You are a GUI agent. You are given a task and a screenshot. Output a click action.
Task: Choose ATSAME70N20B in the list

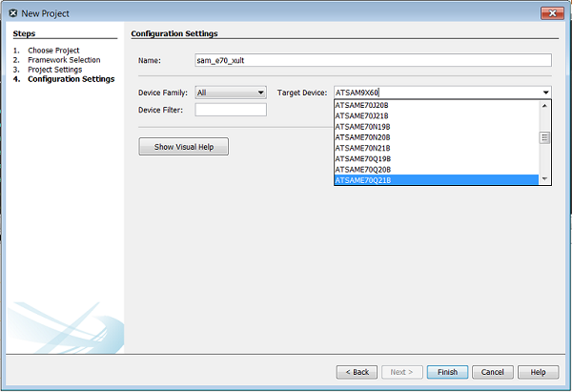pos(437,137)
